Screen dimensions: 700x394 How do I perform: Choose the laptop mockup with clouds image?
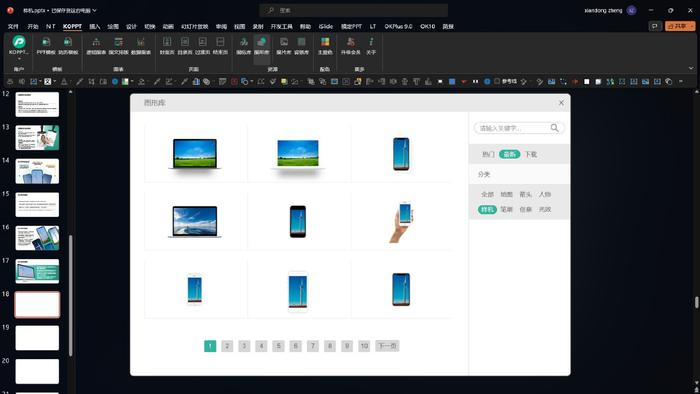pyautogui.click(x=195, y=222)
